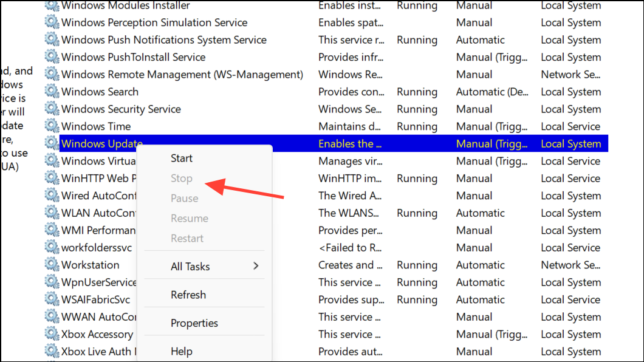This screenshot has height=362, width=644.
Task: Click 'Automatic (De...' startup type cell
Action: click(x=492, y=92)
